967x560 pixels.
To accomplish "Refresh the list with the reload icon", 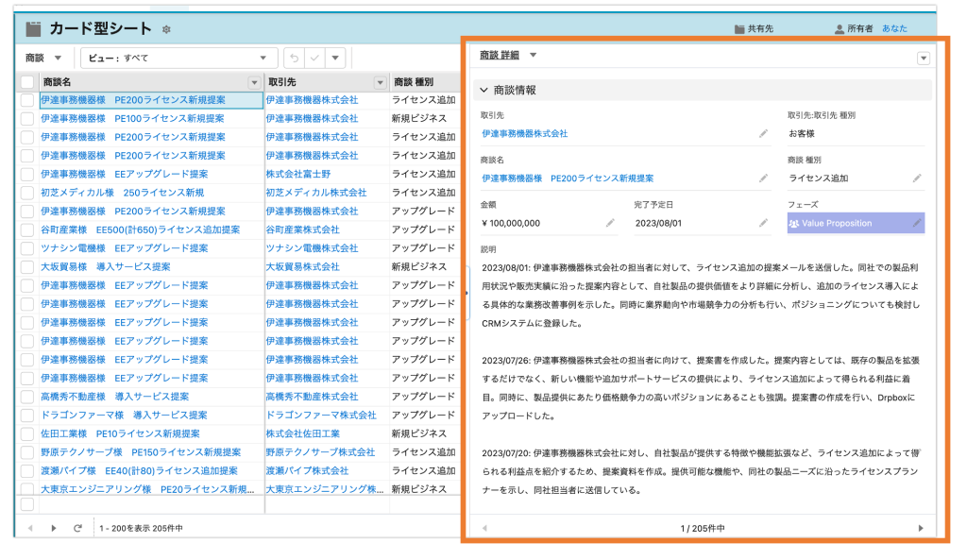I will tap(77, 528).
